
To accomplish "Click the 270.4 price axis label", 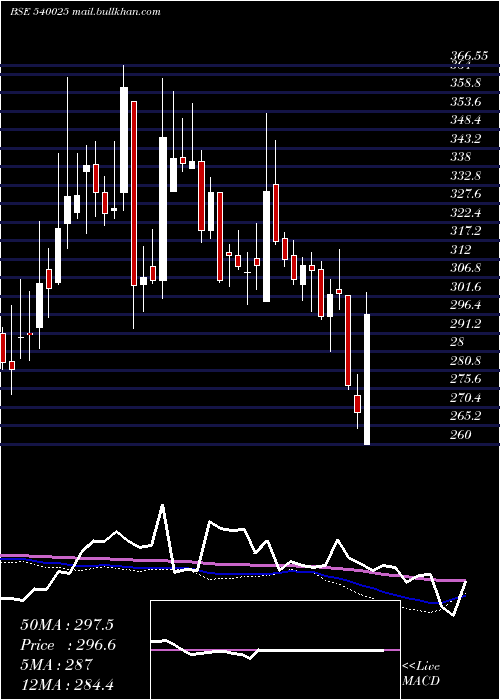I will click(x=465, y=398).
